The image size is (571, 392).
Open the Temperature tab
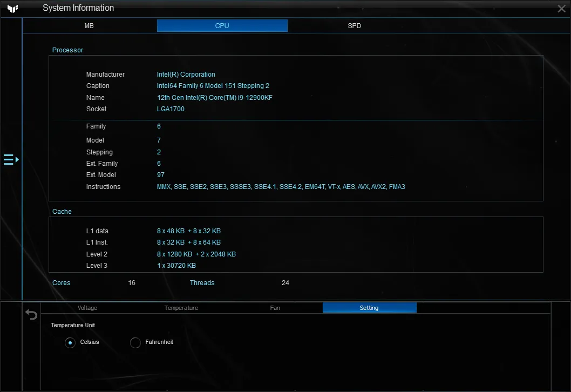(x=181, y=308)
